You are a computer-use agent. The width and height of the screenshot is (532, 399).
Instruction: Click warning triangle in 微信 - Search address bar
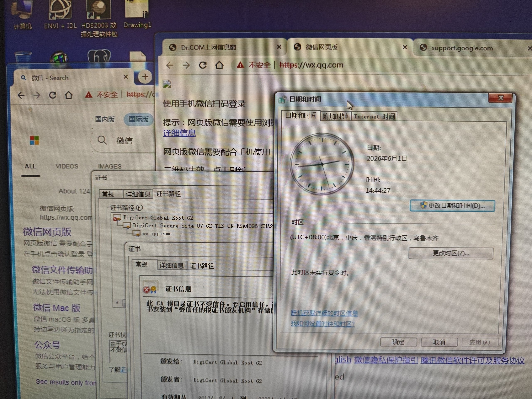click(x=89, y=95)
